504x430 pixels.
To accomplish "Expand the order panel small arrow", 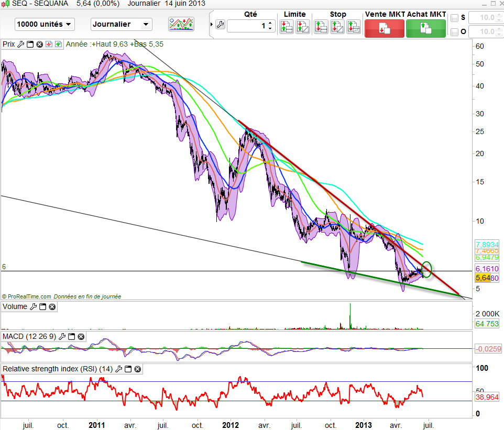I will pos(212,25).
